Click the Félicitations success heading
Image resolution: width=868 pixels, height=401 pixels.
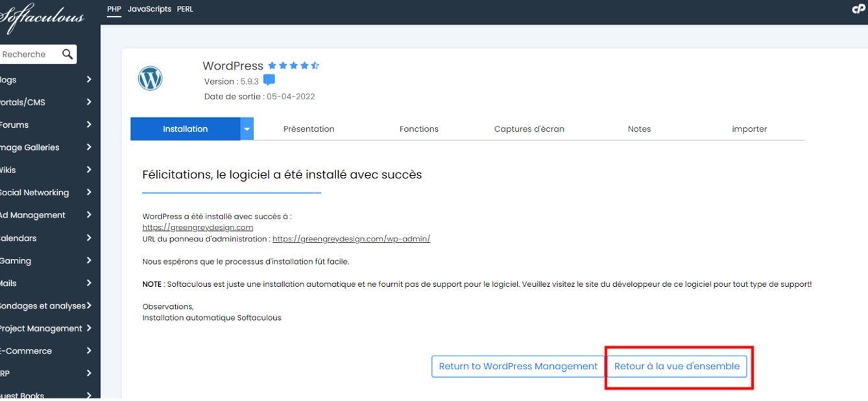point(282,175)
